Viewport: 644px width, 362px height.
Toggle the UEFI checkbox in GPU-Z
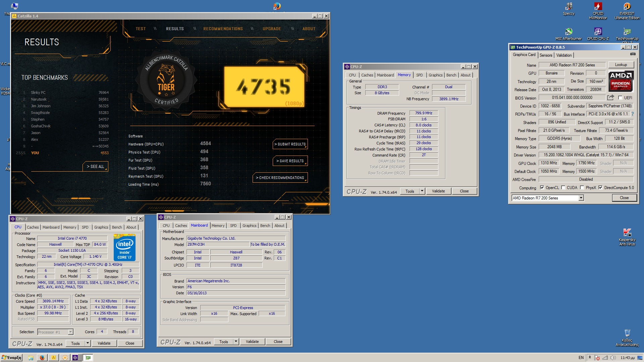click(x=620, y=98)
